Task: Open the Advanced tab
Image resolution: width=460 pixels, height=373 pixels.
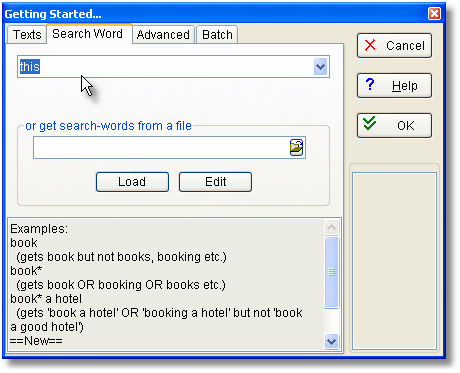Action: coord(163,35)
